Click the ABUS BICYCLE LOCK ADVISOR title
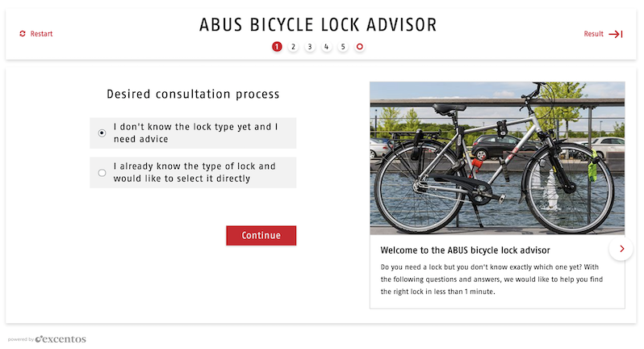The image size is (644, 349). pyautogui.click(x=318, y=25)
